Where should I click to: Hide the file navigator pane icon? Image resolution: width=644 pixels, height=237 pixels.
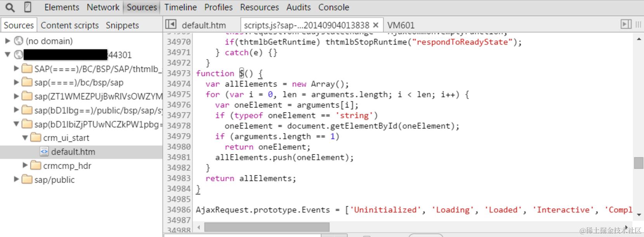[x=171, y=24]
